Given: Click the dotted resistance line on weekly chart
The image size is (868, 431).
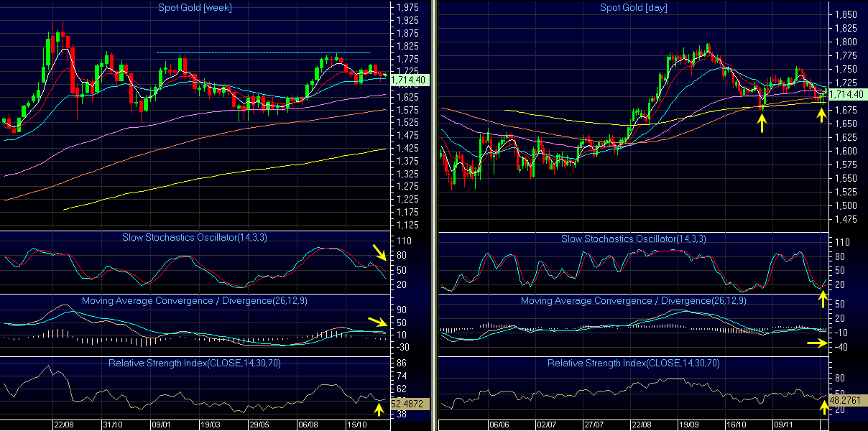Looking at the screenshot, I should (263, 52).
